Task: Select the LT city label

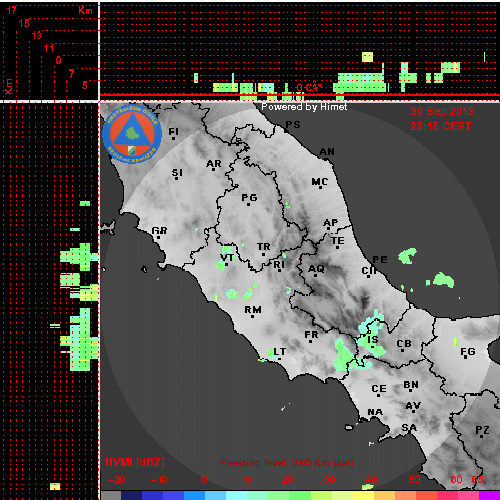Action: point(280,352)
